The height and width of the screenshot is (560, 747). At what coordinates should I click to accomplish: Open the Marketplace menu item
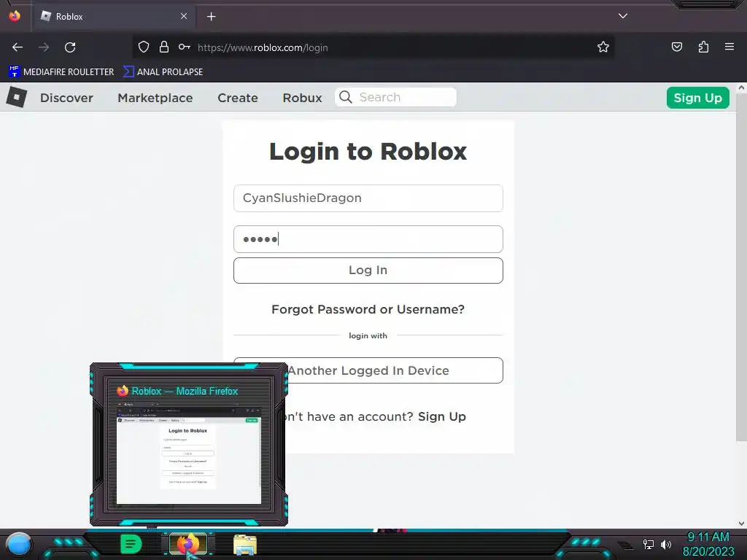click(155, 98)
